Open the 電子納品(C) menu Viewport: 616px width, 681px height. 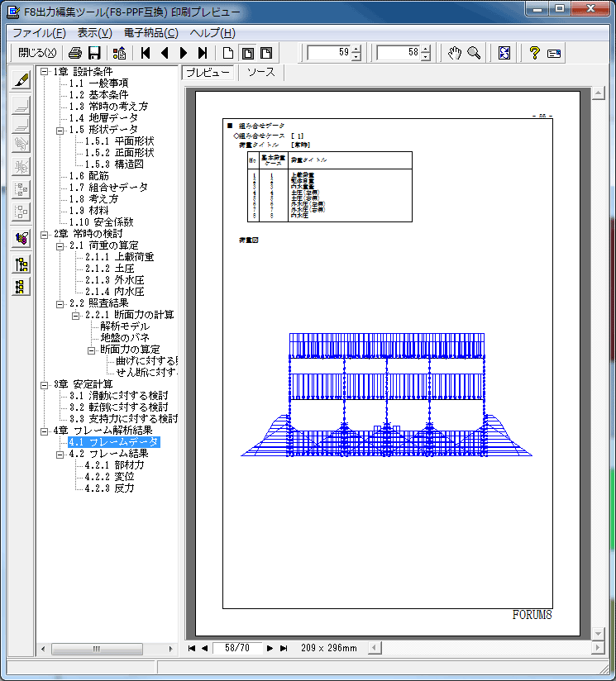coord(151,33)
